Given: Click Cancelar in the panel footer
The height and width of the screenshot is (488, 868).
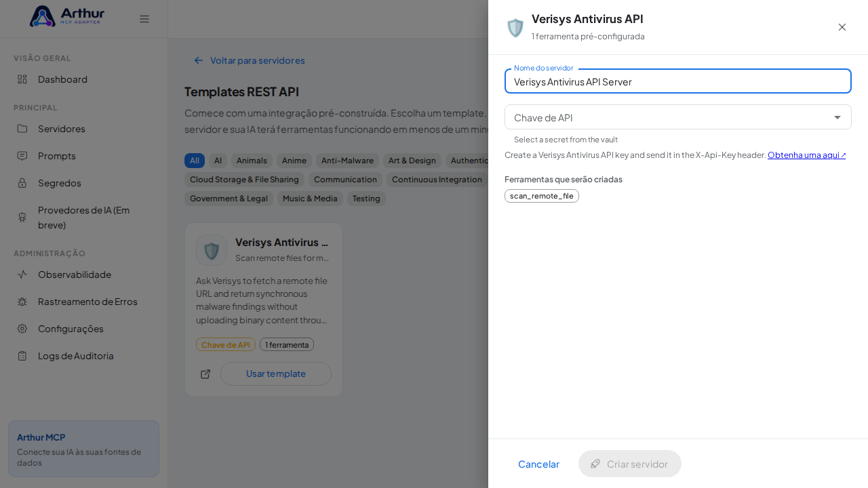Looking at the screenshot, I should [538, 464].
